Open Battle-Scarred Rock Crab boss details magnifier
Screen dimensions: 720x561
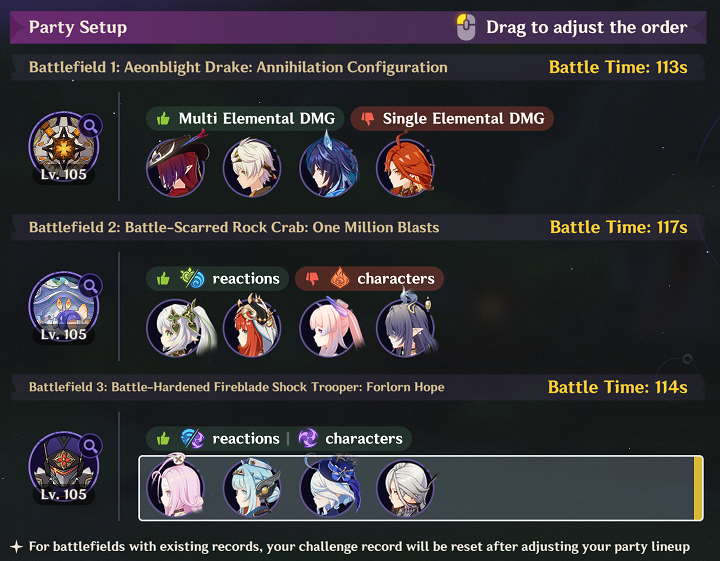point(90,286)
